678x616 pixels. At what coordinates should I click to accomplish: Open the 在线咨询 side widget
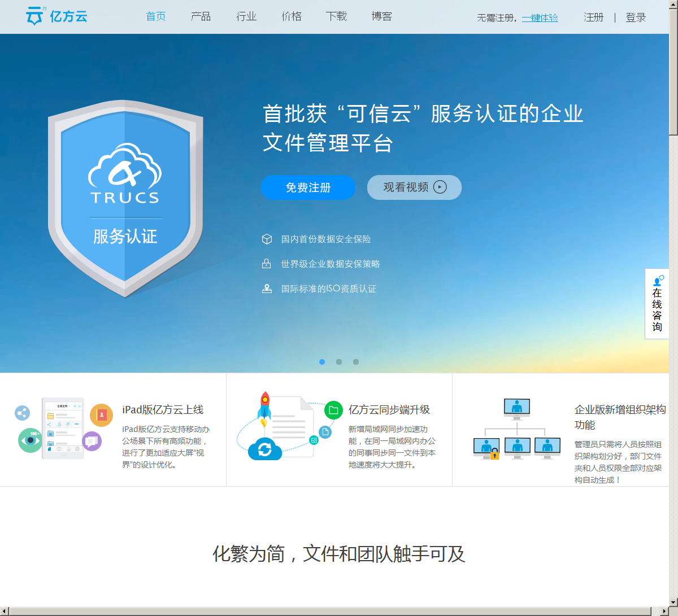click(657, 304)
